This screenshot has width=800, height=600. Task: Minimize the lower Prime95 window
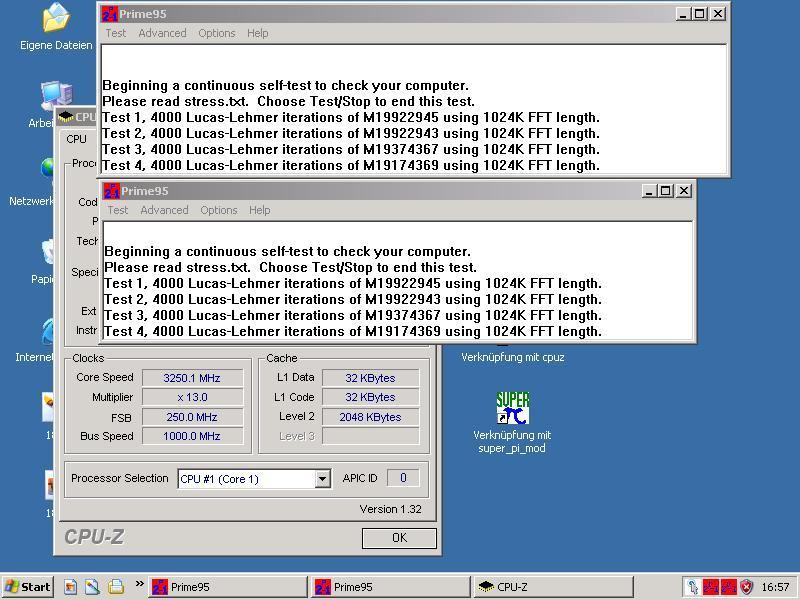(648, 191)
